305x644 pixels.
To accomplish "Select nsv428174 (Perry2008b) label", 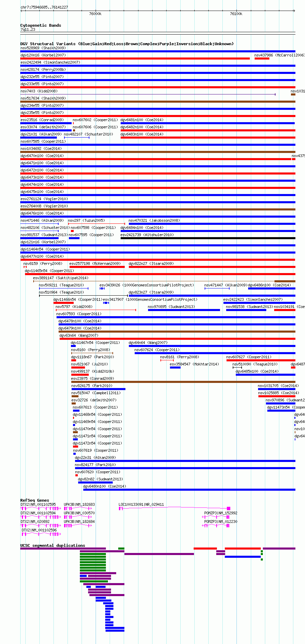I will (x=43, y=69).
